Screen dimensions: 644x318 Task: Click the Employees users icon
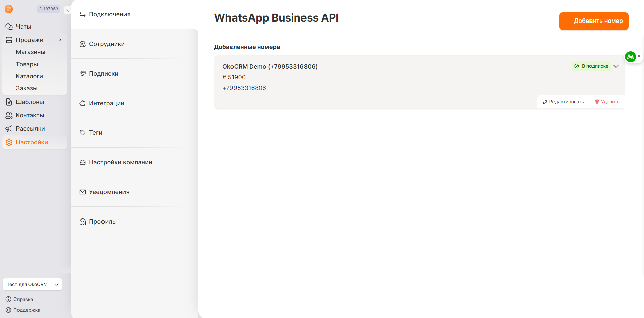point(83,44)
